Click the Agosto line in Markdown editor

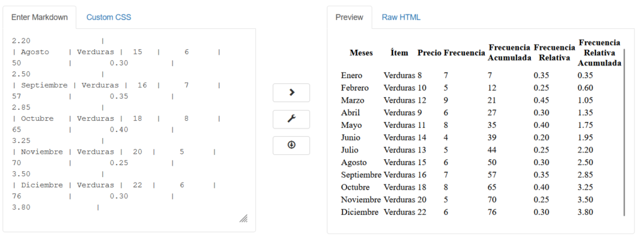116,52
